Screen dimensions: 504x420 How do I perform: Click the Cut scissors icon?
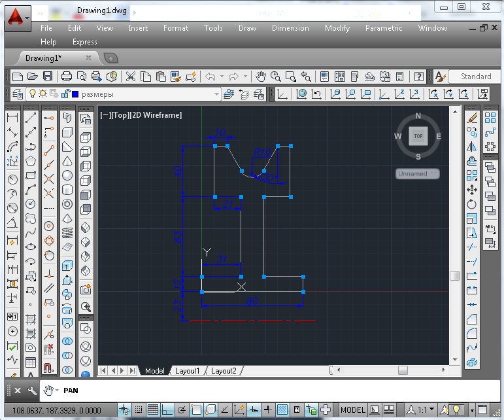coord(131,77)
